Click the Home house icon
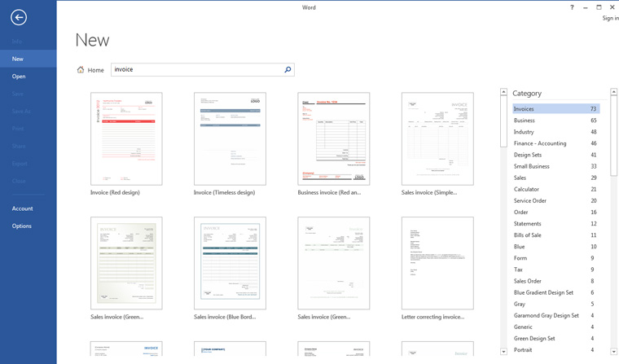The width and height of the screenshot is (619, 364). pos(81,70)
